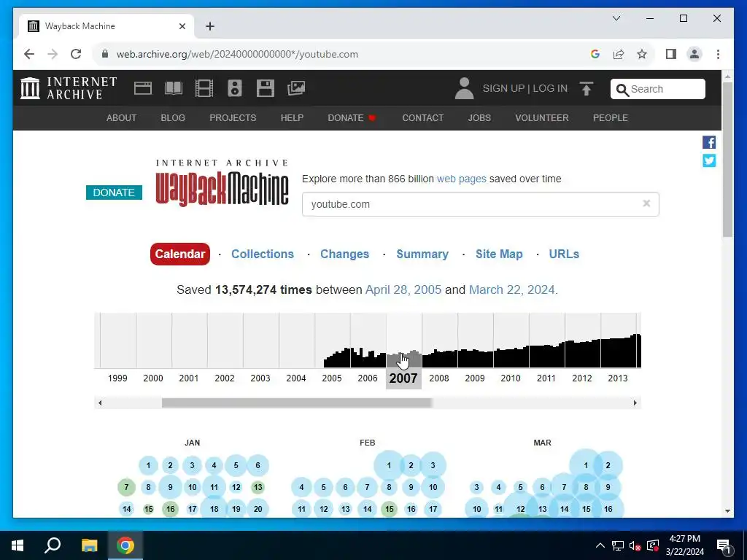Open the BLOG menu item
This screenshot has width=747, height=560.
(173, 117)
